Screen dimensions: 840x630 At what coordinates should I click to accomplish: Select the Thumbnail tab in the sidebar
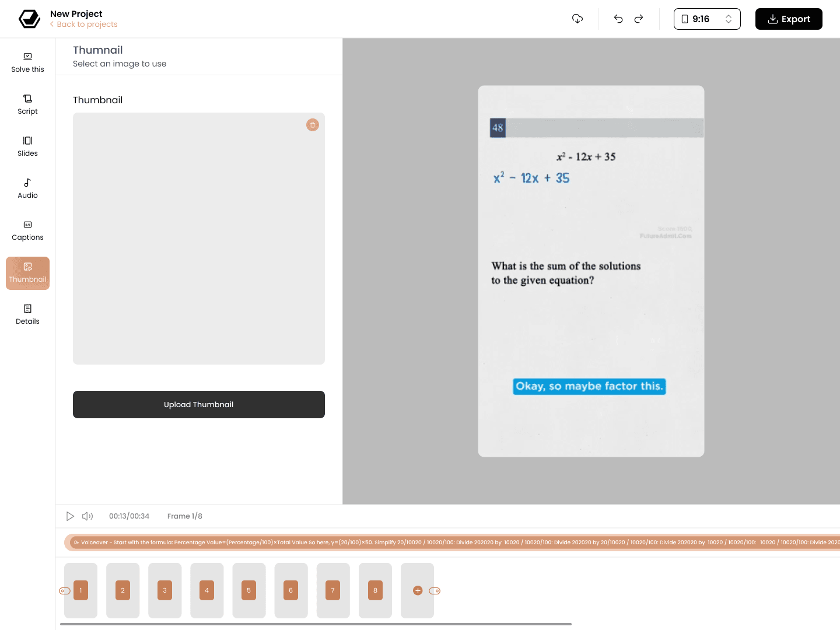(27, 273)
